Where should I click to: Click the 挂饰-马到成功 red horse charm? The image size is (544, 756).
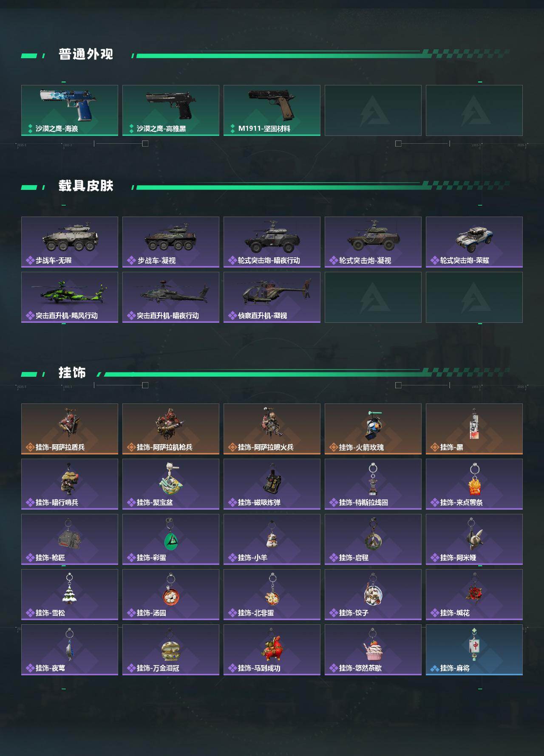[x=272, y=650]
